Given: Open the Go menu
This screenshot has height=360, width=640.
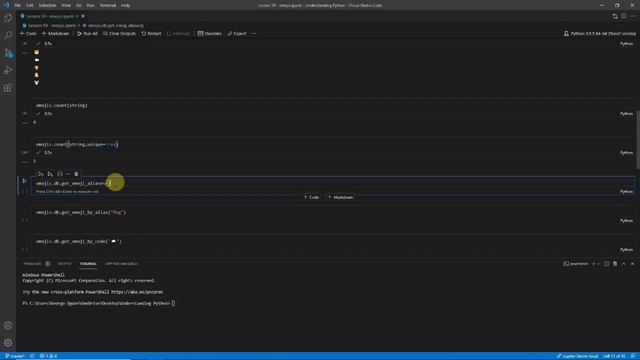Looking at the screenshot, I should pyautogui.click(x=79, y=5).
